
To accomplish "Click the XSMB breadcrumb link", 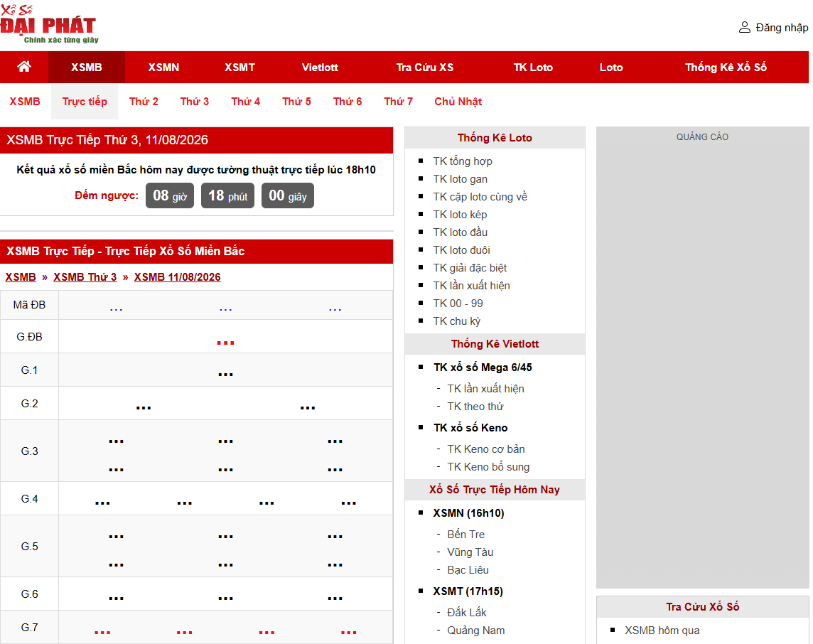I will pos(21,277).
